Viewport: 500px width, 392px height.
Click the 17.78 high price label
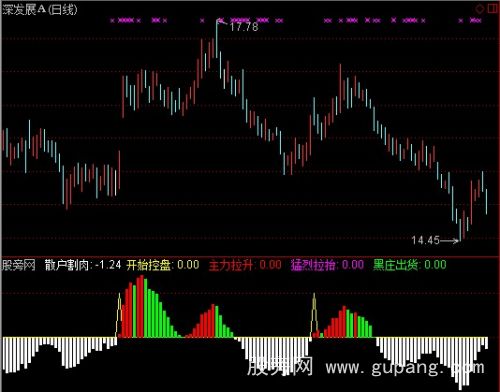tap(244, 27)
